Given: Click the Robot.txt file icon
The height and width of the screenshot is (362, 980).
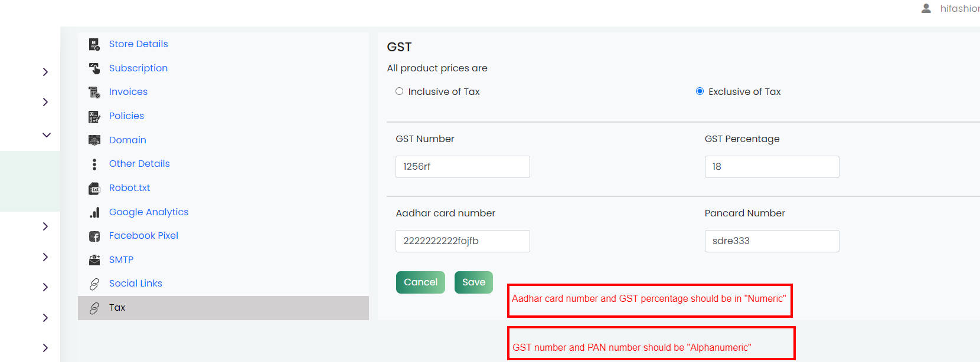Looking at the screenshot, I should tap(94, 188).
